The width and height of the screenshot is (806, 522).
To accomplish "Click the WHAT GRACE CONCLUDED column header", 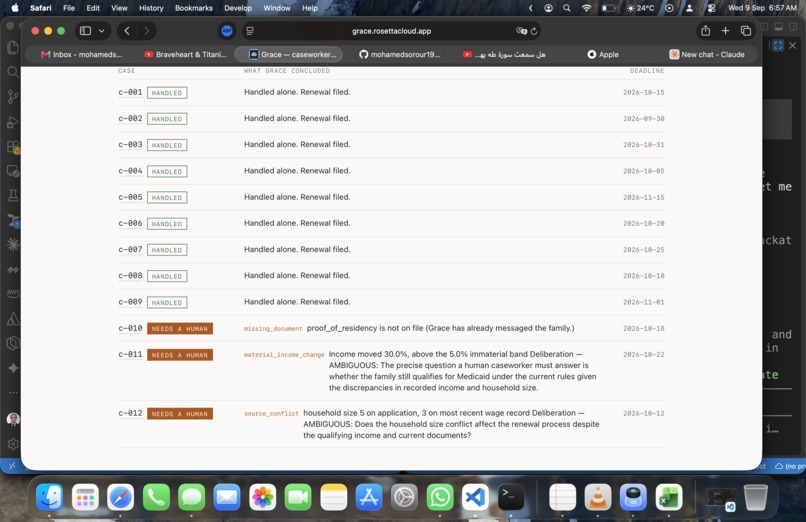I will tap(287, 71).
